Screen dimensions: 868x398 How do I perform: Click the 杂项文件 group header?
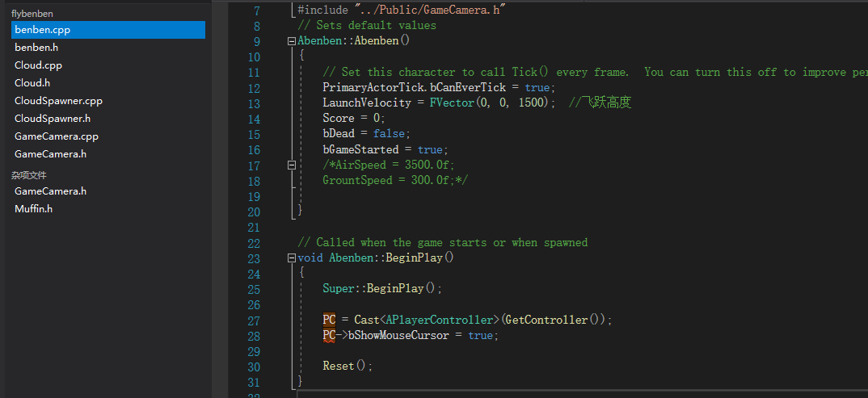click(29, 174)
